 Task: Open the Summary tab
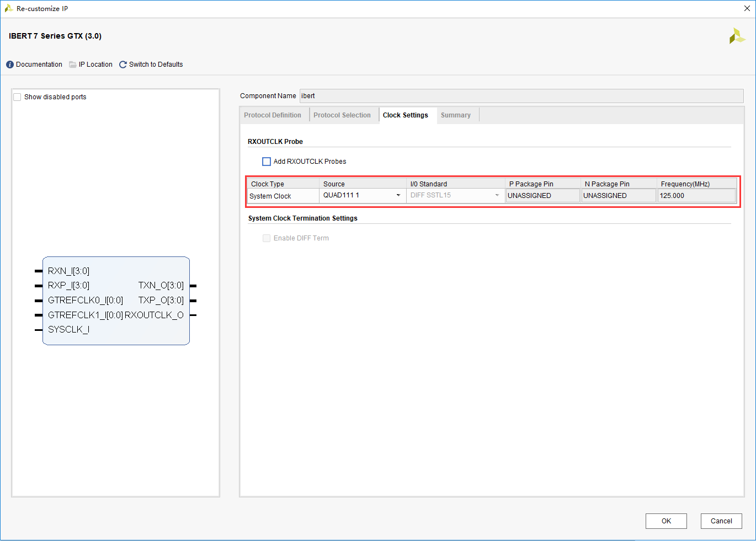tap(456, 115)
